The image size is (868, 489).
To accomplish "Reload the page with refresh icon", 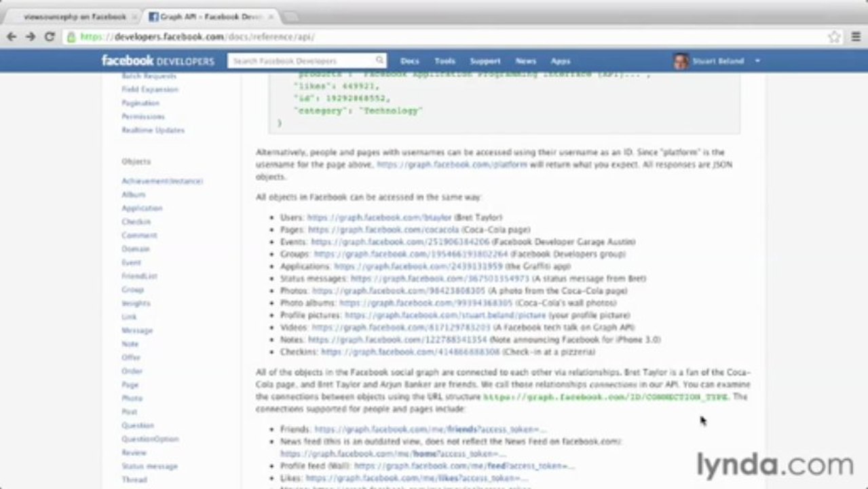I will coord(50,37).
